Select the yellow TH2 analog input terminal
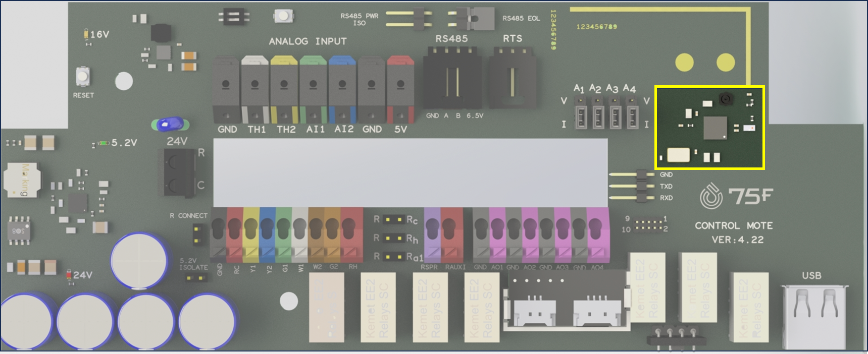Viewport: 868px width, 354px height. pos(284,89)
